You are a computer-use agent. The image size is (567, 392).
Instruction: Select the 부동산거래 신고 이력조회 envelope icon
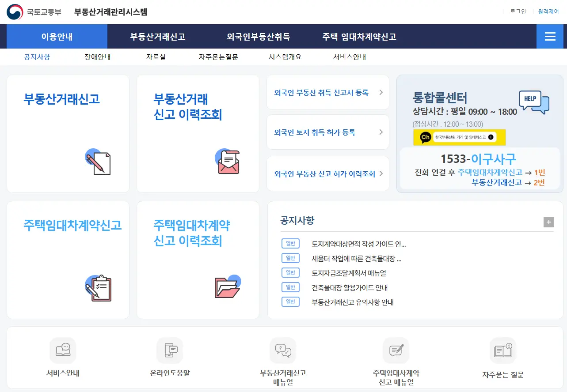click(x=227, y=162)
